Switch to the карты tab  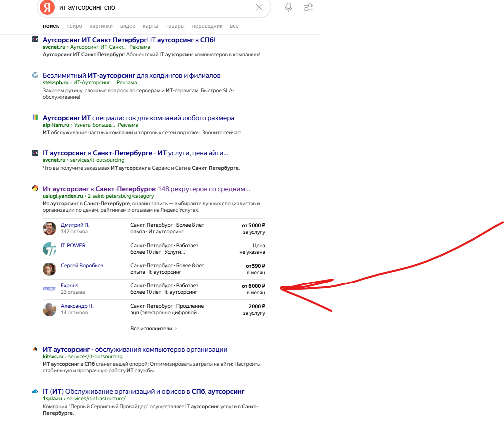(150, 26)
